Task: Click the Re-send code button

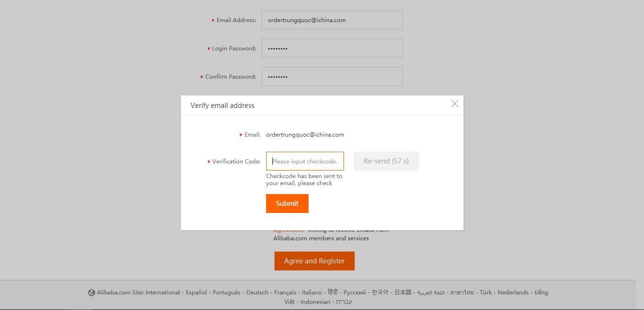Action: (x=386, y=161)
